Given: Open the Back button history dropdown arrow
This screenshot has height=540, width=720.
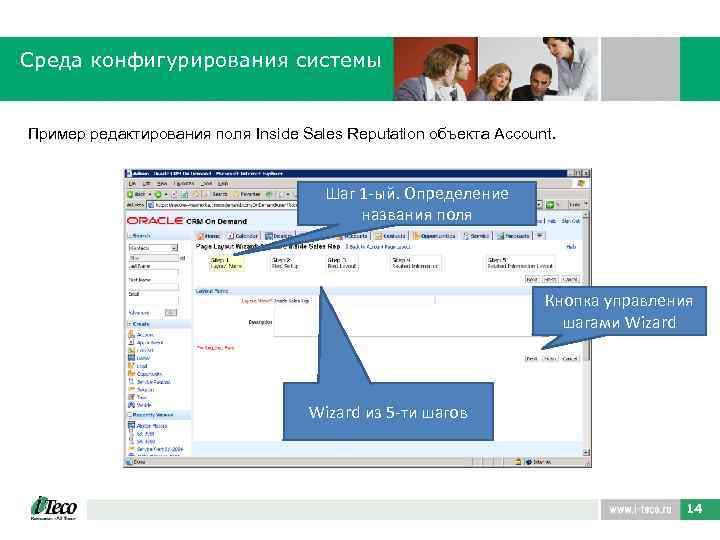Looking at the screenshot, I should [150, 195].
